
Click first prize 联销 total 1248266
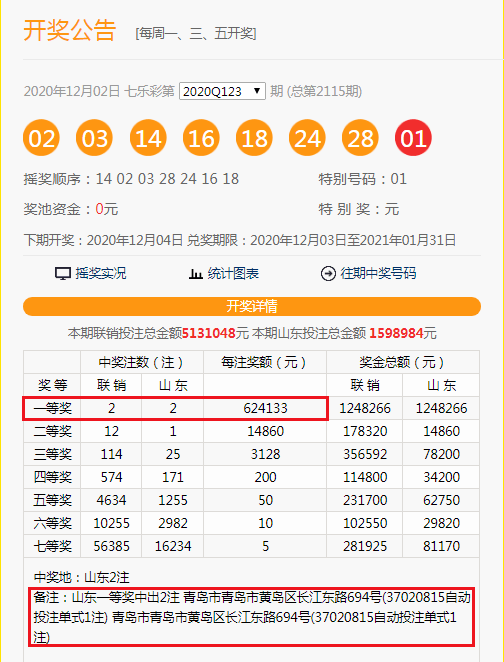[365, 408]
